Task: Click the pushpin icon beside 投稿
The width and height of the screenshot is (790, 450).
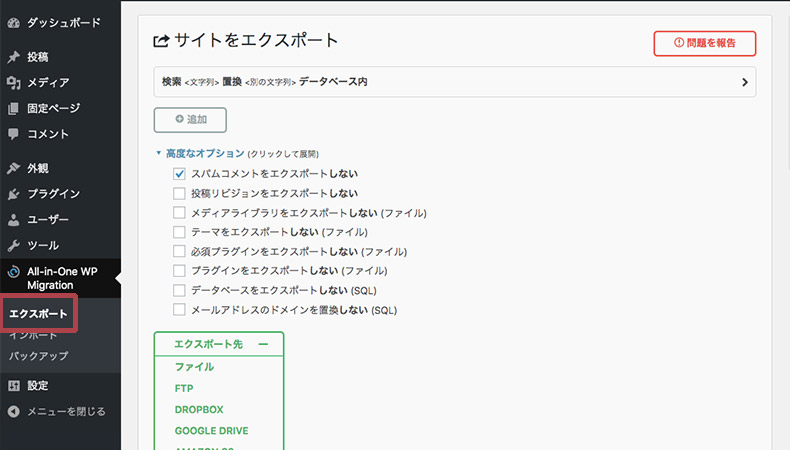Action: pos(14,57)
